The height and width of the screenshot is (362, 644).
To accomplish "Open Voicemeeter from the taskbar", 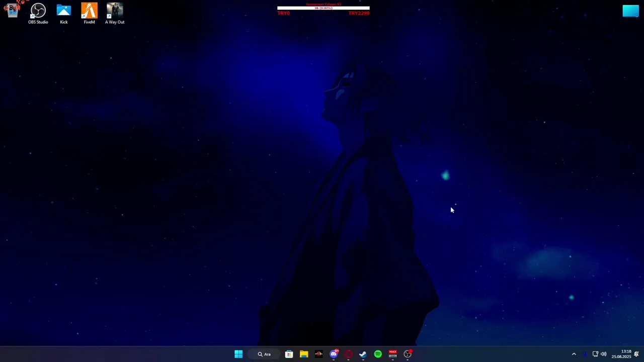I will [392, 354].
